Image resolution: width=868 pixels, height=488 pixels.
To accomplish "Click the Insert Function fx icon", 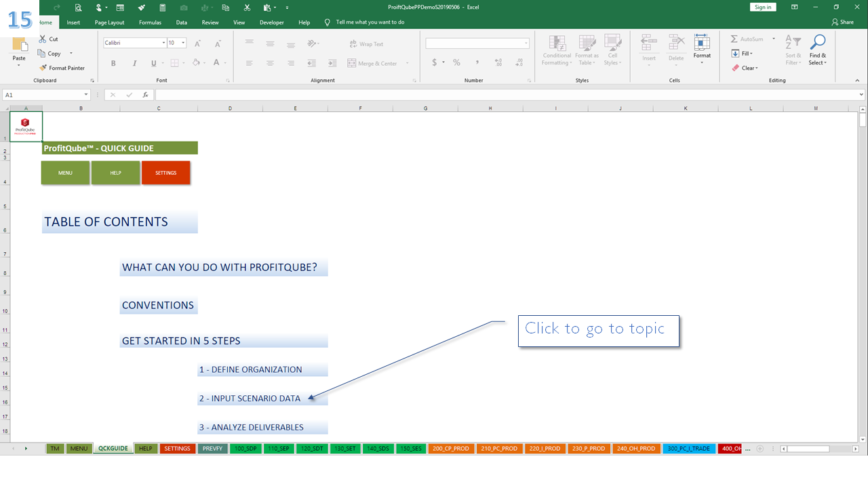I will 145,95.
